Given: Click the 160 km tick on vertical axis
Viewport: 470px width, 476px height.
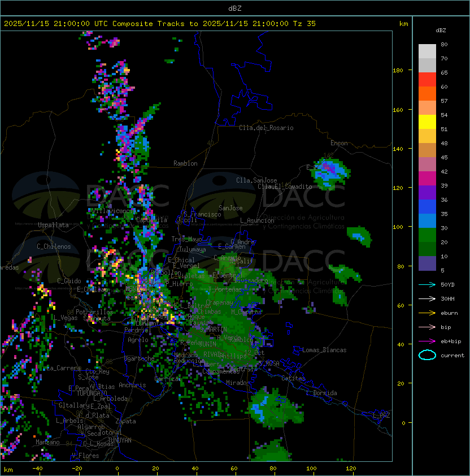Looking at the screenshot, I should pyautogui.click(x=398, y=110).
